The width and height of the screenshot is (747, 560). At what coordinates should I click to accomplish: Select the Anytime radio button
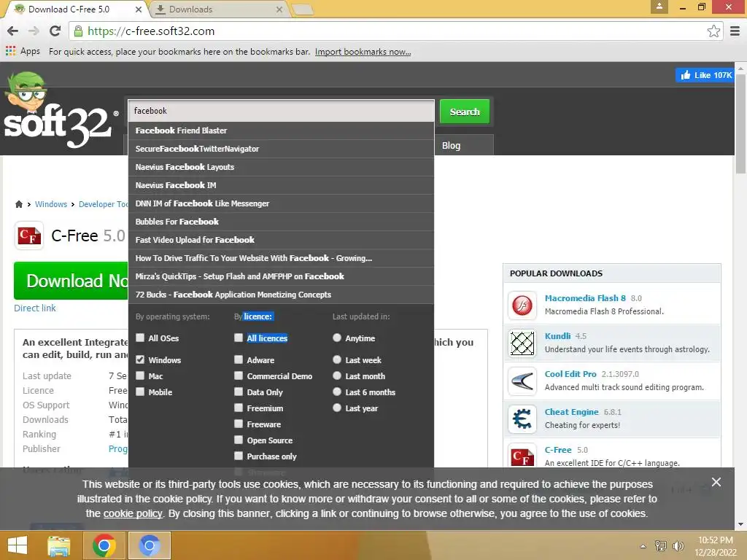(337, 338)
